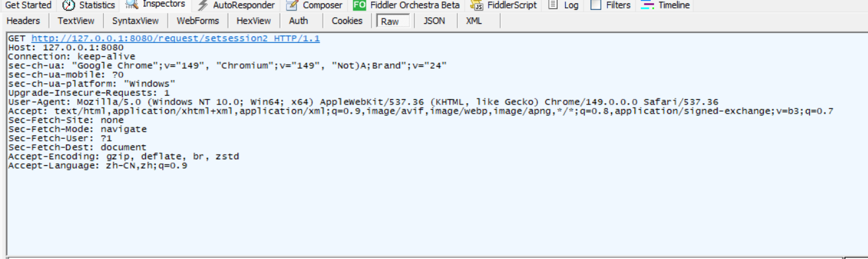
Task: Click the Timeline bars icon
Action: (x=648, y=5)
